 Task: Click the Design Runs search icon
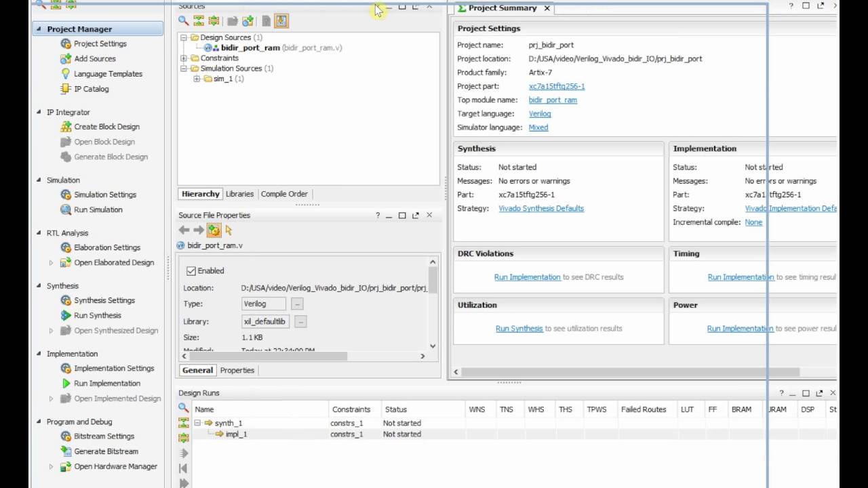tap(183, 408)
